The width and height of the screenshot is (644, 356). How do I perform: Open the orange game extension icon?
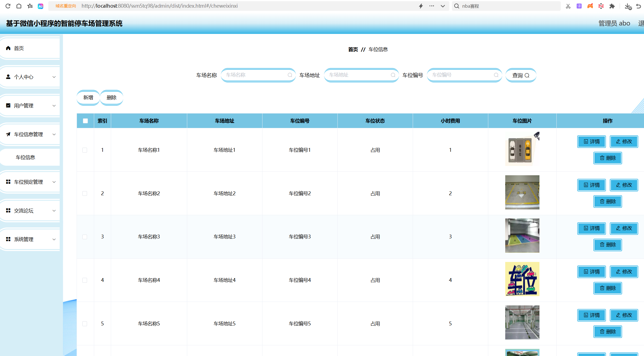(590, 6)
